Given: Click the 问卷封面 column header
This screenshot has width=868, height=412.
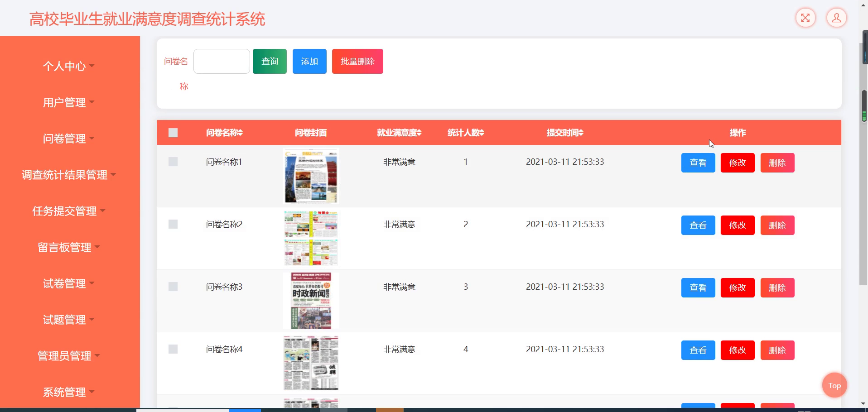Looking at the screenshot, I should pos(311,133).
